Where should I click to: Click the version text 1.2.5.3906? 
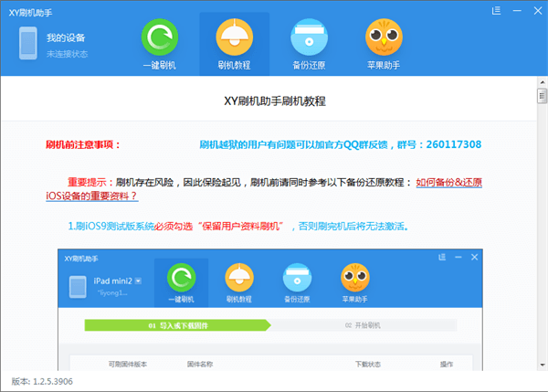click(x=53, y=382)
